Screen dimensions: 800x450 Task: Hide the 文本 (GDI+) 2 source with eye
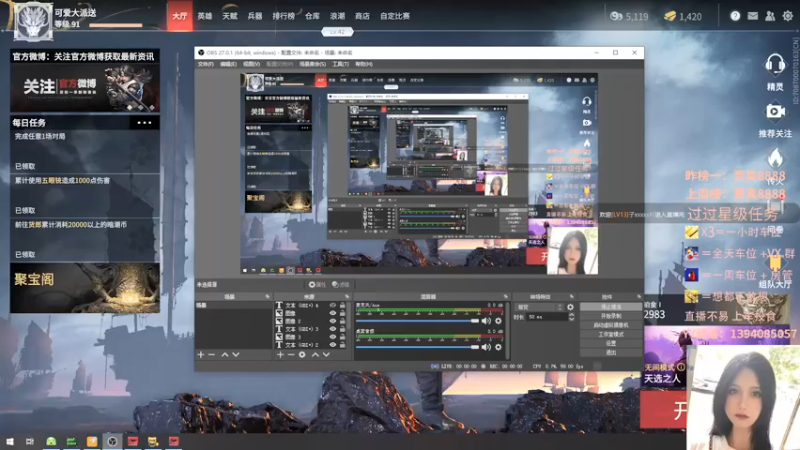point(333,345)
